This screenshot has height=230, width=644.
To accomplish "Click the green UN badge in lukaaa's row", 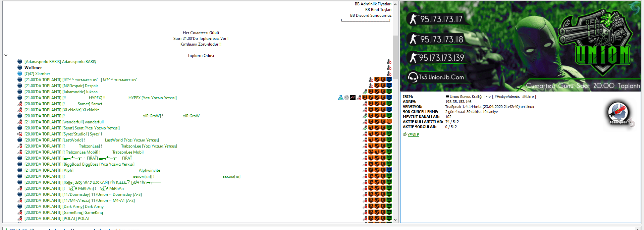I will point(389,92).
